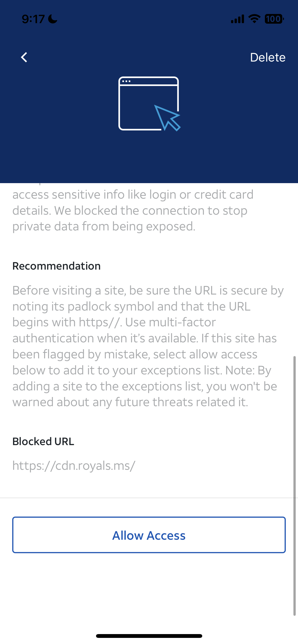The image size is (298, 644).
Task: Tap the Recommendation heading
Action: coord(57,266)
